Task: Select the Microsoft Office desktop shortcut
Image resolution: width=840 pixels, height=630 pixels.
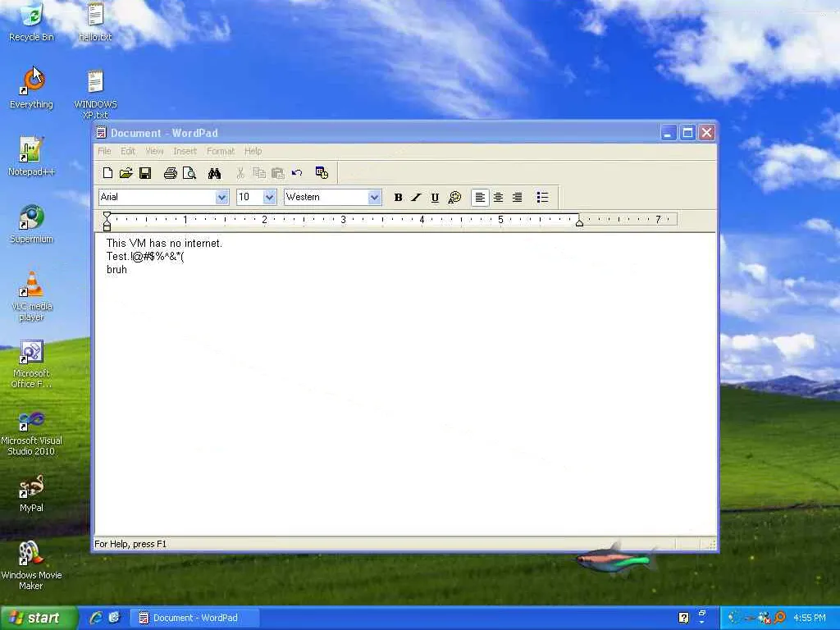Action: (x=32, y=364)
